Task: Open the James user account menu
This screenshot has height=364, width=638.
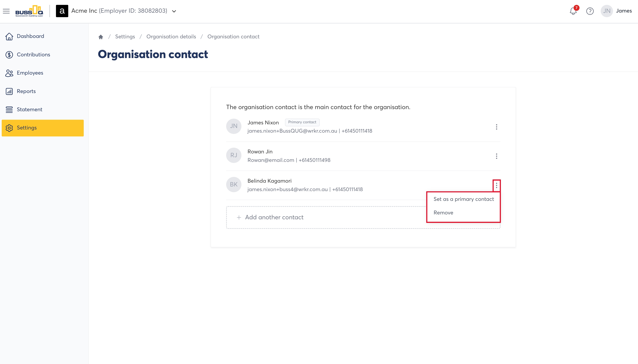Action: [624, 11]
